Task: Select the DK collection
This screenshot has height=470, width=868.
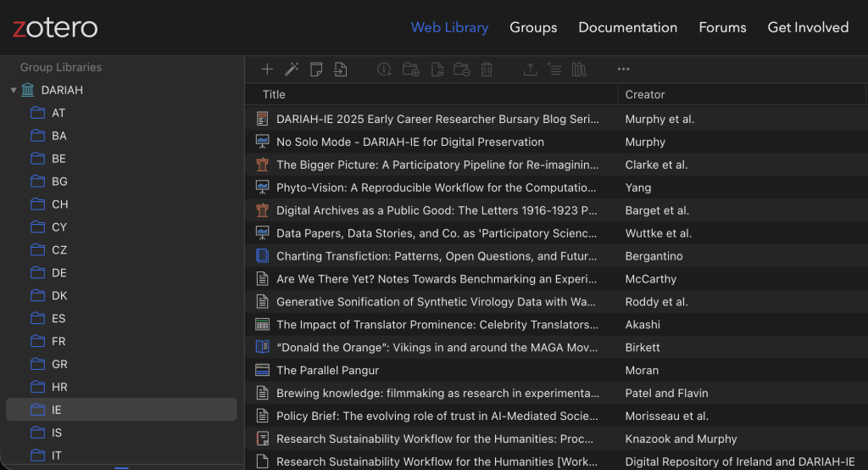Action: 121,295
